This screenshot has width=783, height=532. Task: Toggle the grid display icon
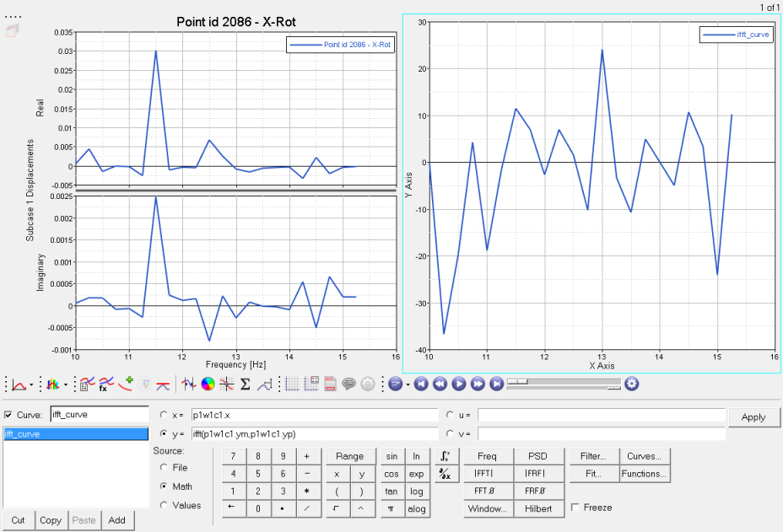[x=292, y=384]
